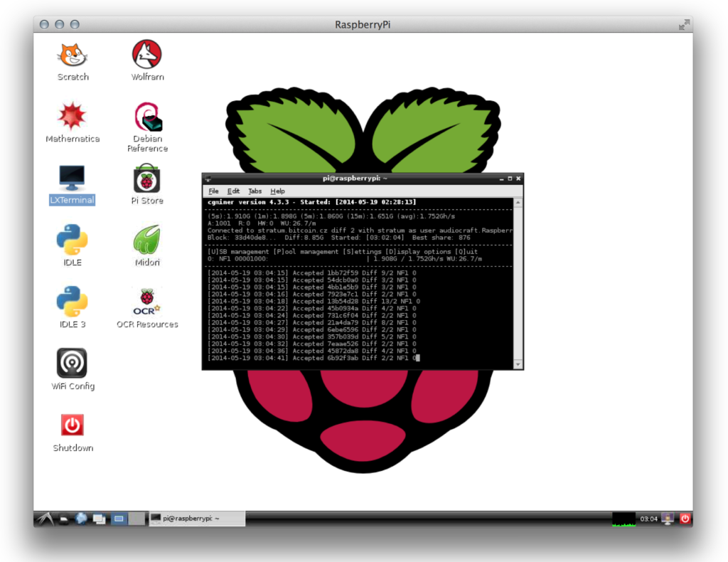This screenshot has height=562, width=728.
Task: Open the Scratch desktop icon
Action: 73,61
